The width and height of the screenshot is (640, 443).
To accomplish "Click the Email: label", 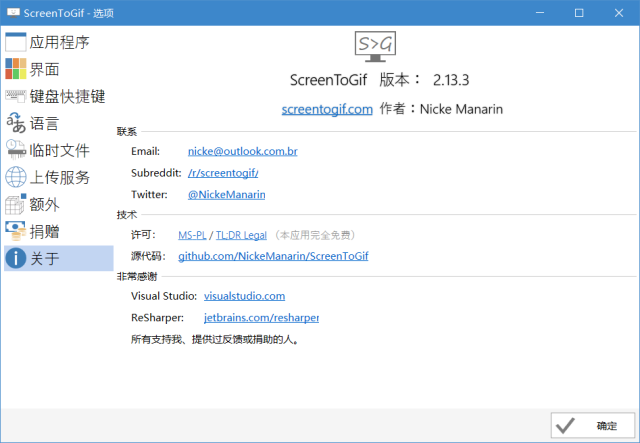I will tap(145, 151).
